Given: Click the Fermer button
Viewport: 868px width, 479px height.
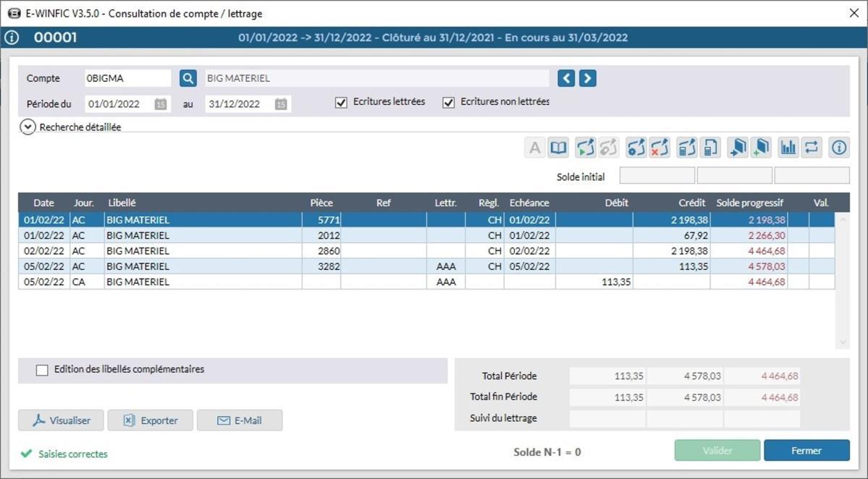Looking at the screenshot, I should (x=806, y=450).
